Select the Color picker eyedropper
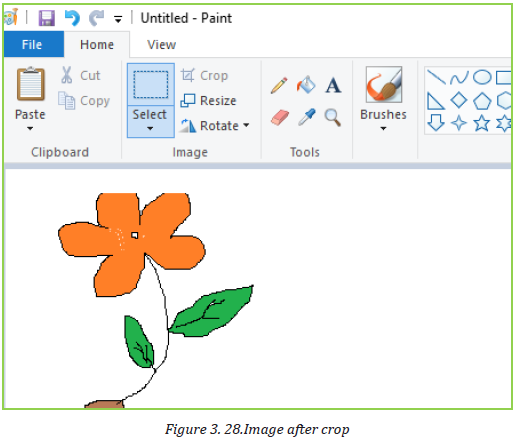Image resolution: width=516 pixels, height=442 pixels. tap(307, 117)
